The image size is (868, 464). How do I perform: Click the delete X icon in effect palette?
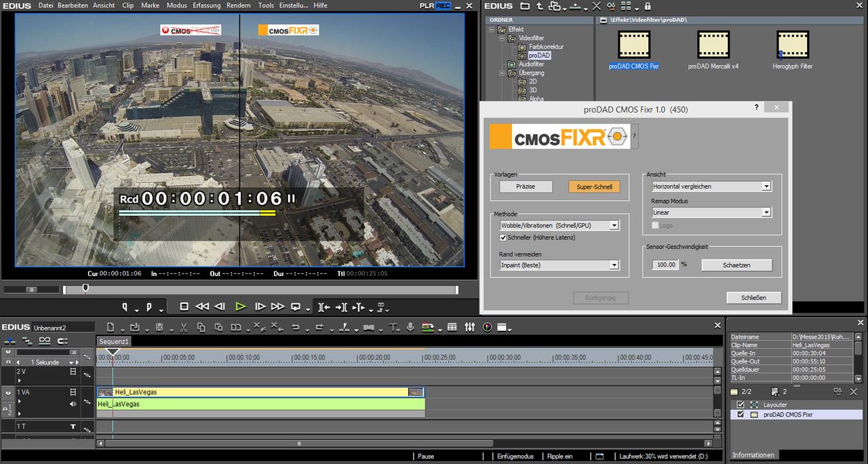(x=597, y=6)
